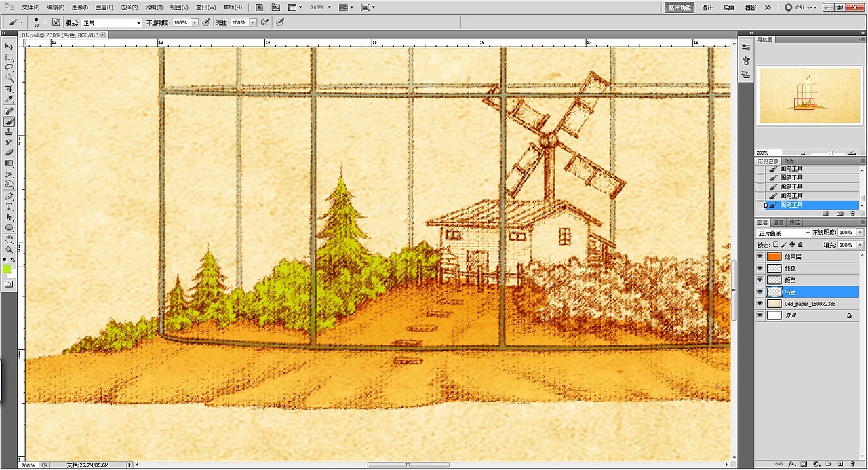Switch to 设计 workspace
Screen dimensions: 868x470
point(707,7)
